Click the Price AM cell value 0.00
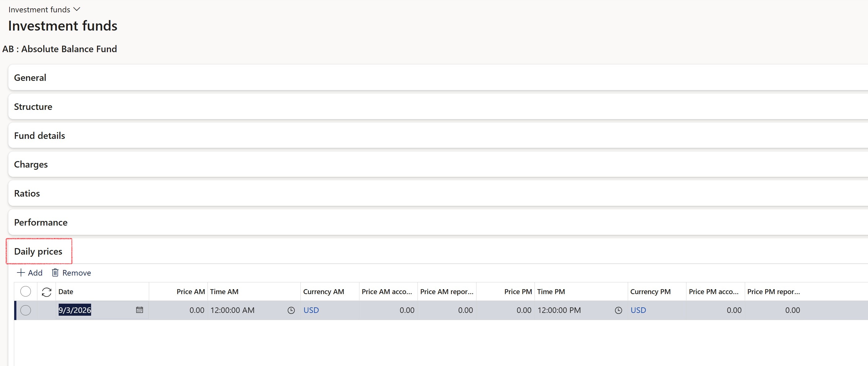 click(x=178, y=310)
